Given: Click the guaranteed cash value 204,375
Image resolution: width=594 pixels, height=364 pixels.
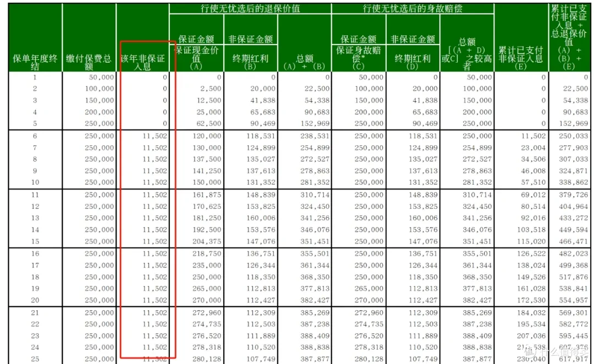Looking at the screenshot, I should (x=207, y=241).
